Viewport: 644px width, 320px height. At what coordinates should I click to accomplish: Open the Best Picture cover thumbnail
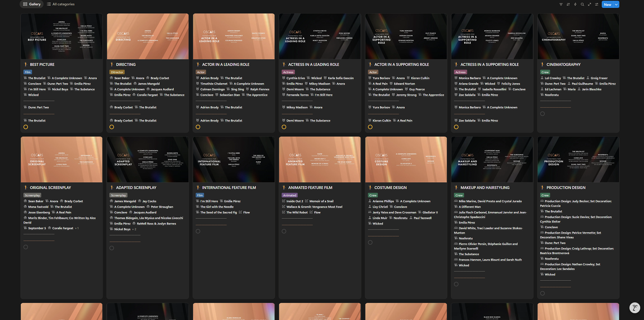[x=62, y=36]
